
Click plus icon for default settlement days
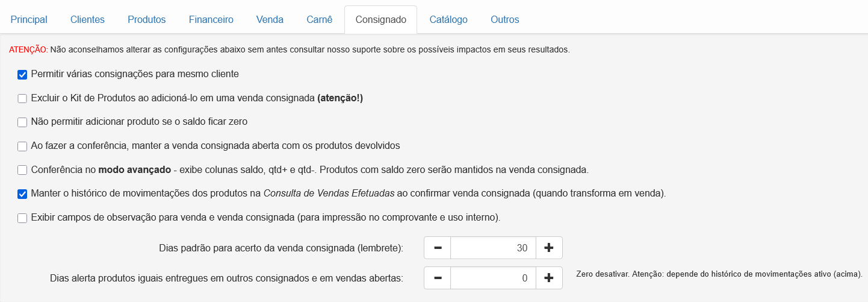click(549, 248)
